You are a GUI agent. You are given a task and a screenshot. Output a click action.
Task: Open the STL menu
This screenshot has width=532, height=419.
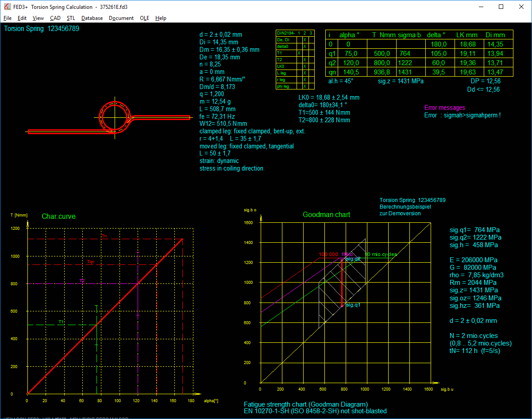point(71,18)
